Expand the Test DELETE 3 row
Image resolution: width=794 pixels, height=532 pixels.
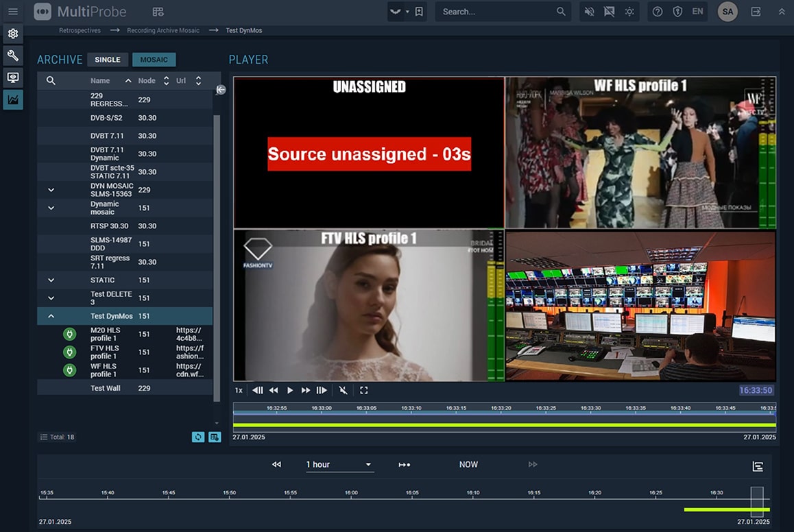click(51, 298)
